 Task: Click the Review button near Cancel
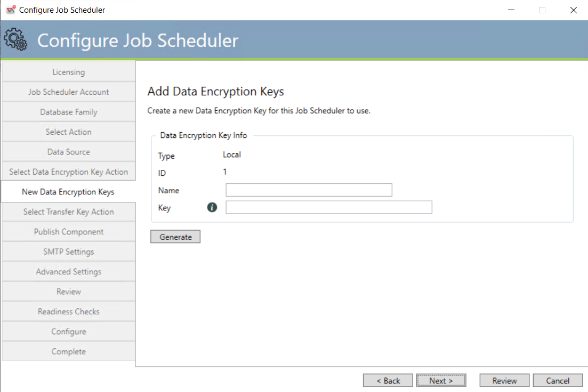tap(504, 380)
